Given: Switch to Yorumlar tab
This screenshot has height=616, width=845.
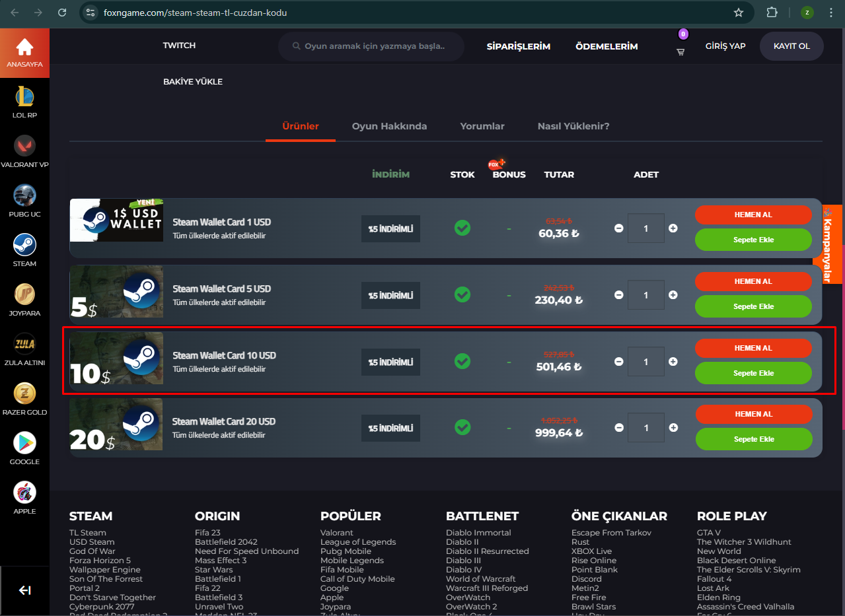Looking at the screenshot, I should point(482,126).
